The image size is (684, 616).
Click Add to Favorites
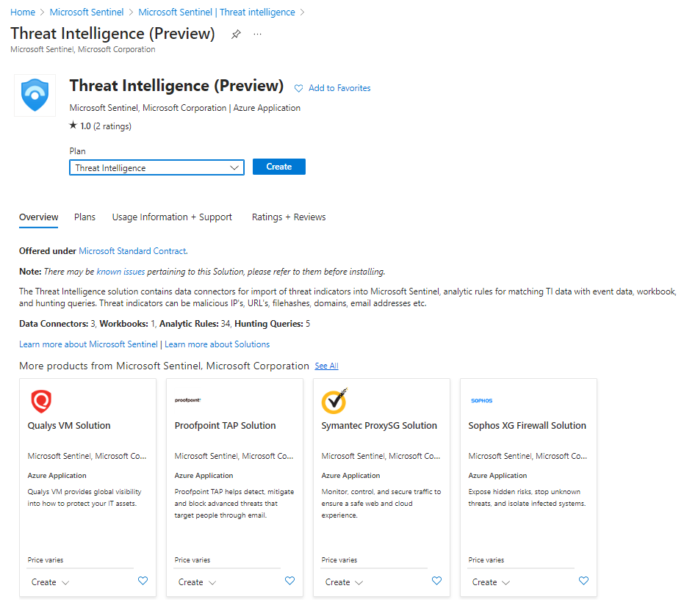333,88
